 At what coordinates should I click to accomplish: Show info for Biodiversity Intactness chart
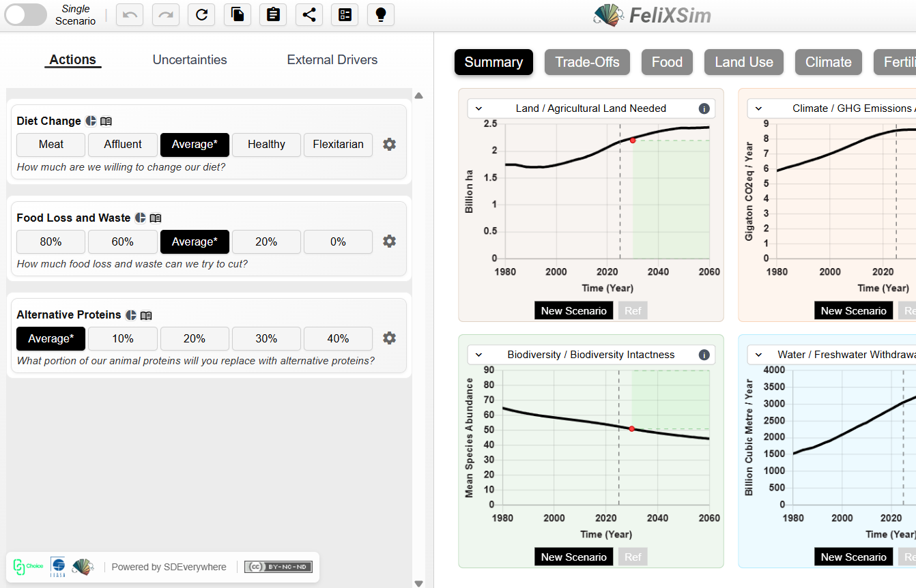coord(704,355)
